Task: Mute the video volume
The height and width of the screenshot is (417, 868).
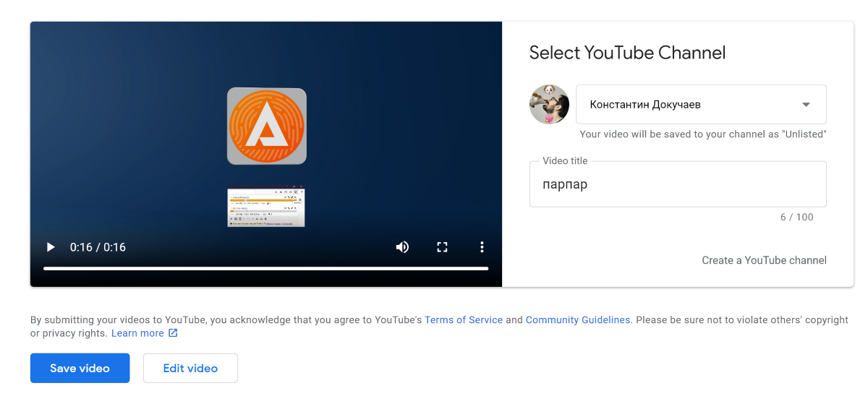Action: pyautogui.click(x=402, y=247)
